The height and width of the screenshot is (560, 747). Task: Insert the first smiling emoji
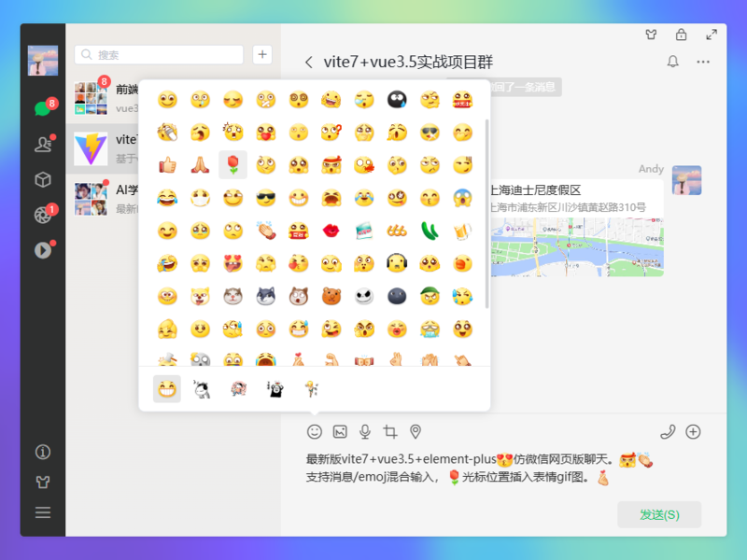[167, 100]
